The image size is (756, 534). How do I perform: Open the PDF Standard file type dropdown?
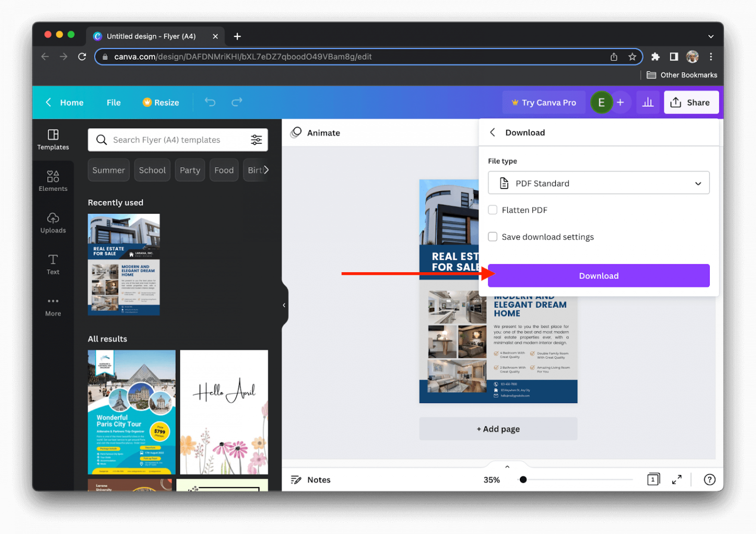pos(598,183)
